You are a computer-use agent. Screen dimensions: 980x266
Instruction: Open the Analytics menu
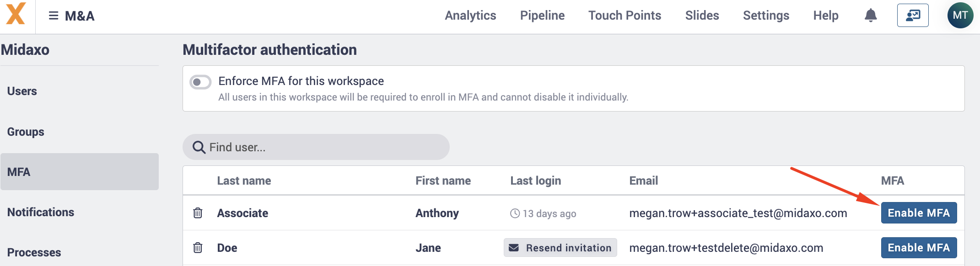470,16
